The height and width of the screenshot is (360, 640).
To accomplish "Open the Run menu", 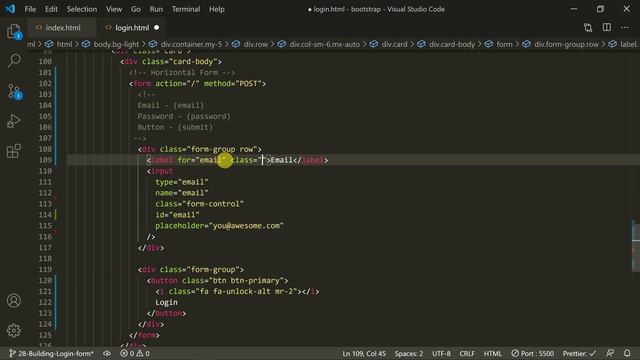I will (156, 9).
